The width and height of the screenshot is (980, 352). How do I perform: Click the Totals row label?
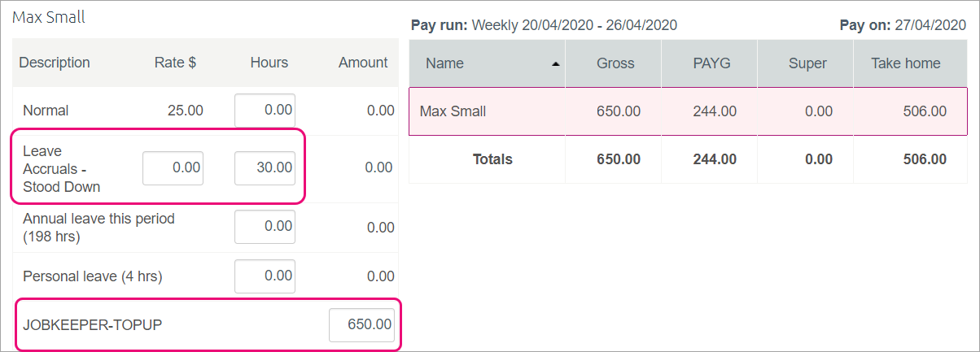click(x=492, y=159)
